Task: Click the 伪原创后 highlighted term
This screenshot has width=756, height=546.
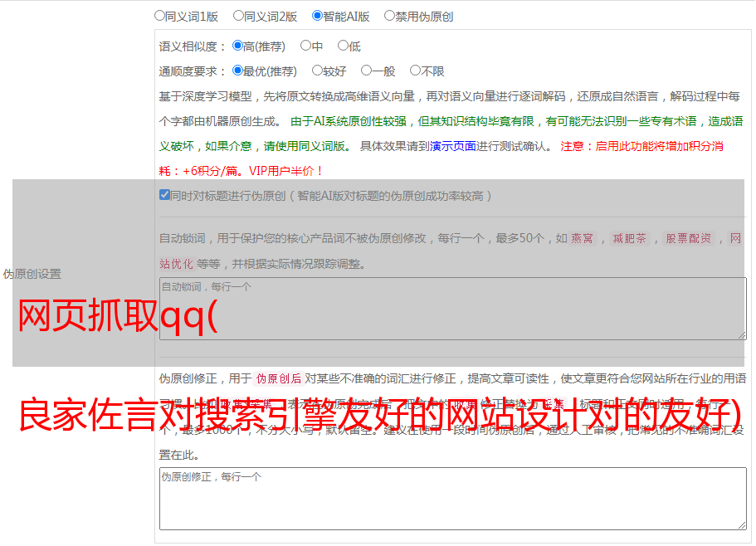Action: tap(279, 378)
